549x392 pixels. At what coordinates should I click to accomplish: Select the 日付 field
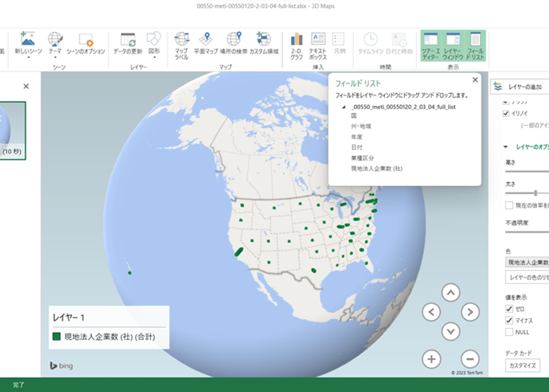[x=356, y=147]
